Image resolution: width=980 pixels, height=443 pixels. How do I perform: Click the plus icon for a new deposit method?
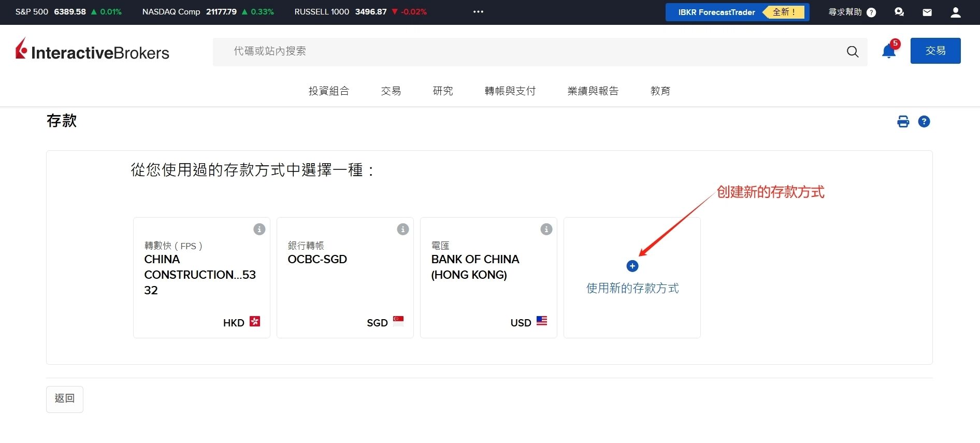coord(632,266)
